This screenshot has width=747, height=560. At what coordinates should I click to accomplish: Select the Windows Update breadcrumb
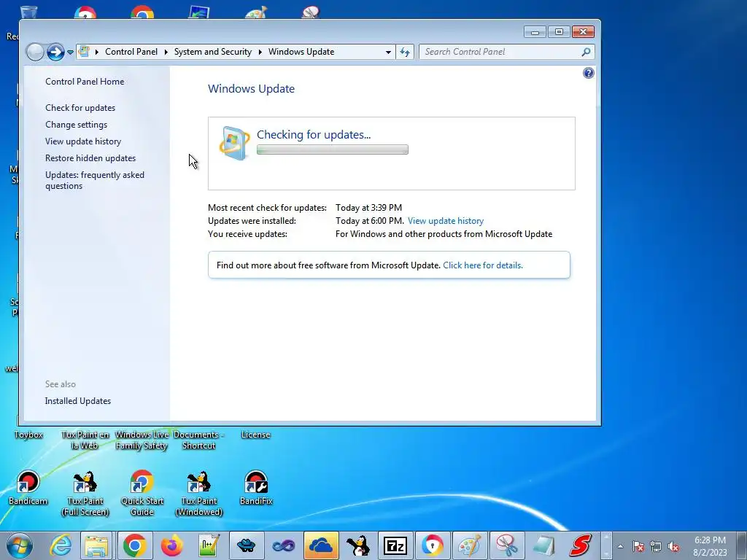pyautogui.click(x=301, y=52)
